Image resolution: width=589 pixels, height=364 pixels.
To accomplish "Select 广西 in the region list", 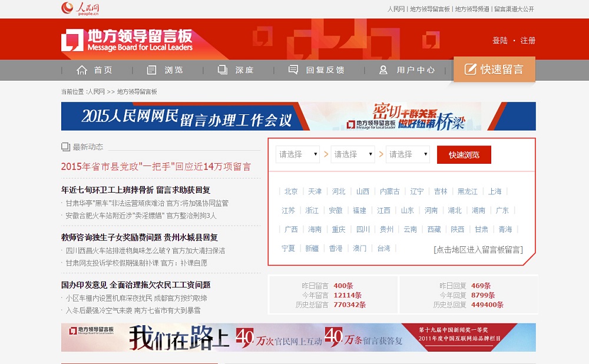I will [x=291, y=229].
